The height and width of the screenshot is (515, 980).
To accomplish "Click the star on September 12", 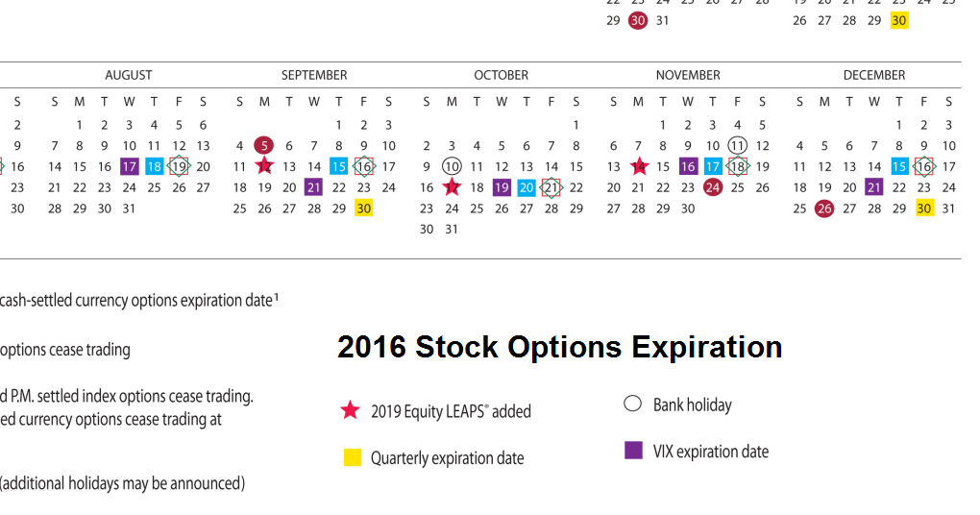I will pos(265,166).
